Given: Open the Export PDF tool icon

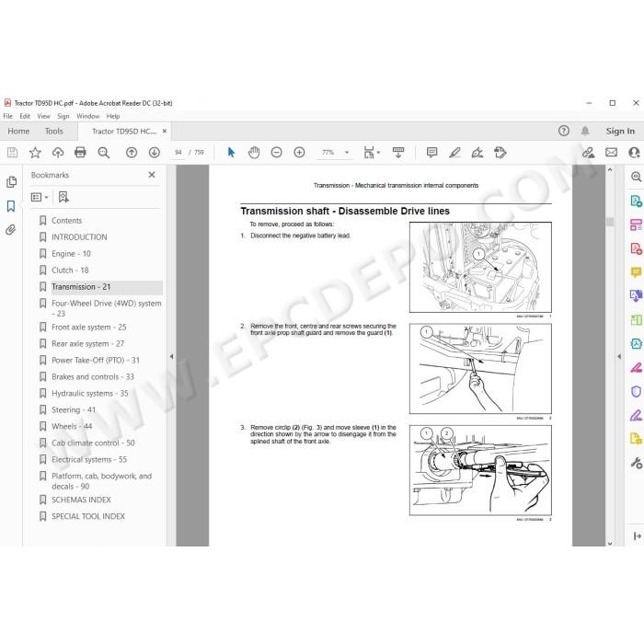Looking at the screenshot, I should click(636, 201).
